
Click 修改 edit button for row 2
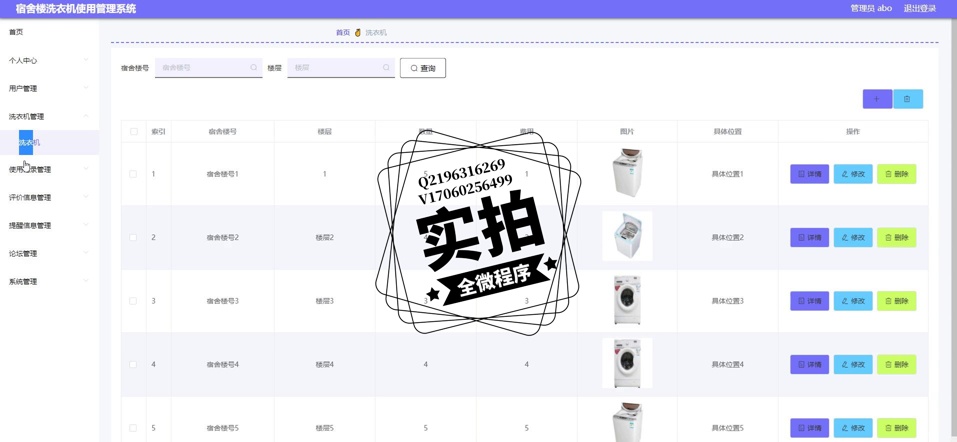[853, 238]
